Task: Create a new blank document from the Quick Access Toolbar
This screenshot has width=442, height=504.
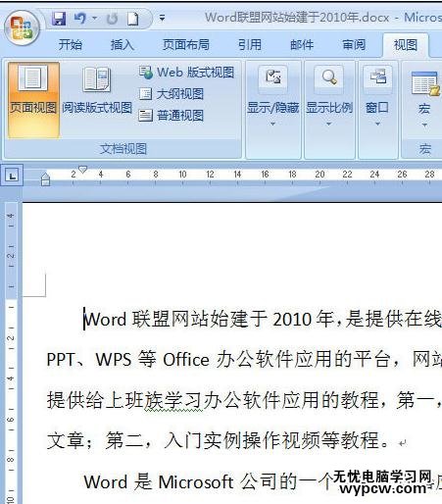Action: (x=133, y=19)
